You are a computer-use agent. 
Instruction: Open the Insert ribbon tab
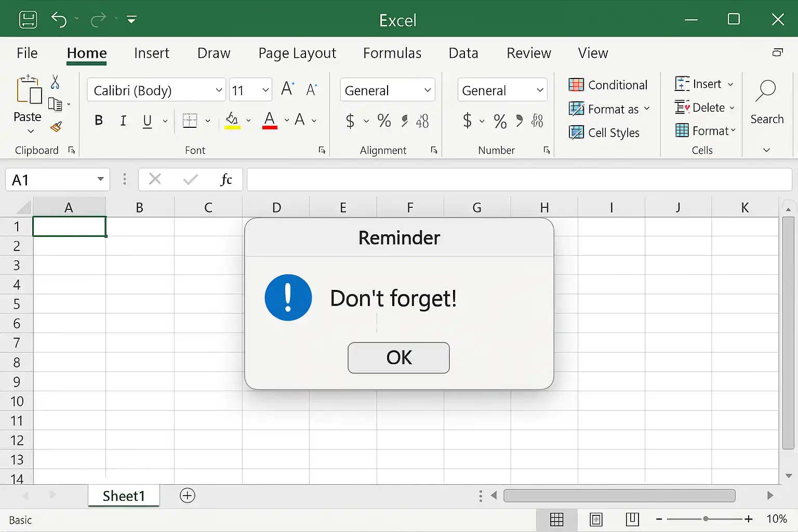[x=151, y=53]
